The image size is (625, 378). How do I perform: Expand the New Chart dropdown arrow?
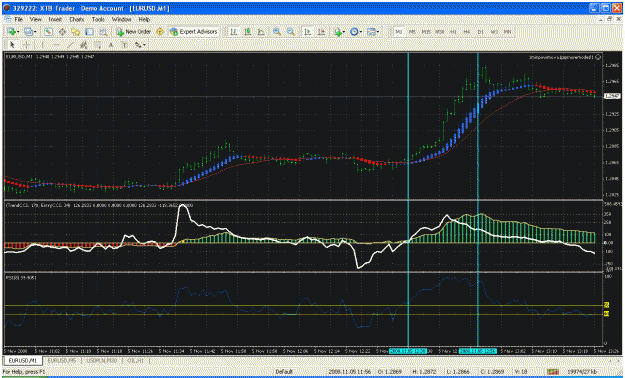point(17,32)
